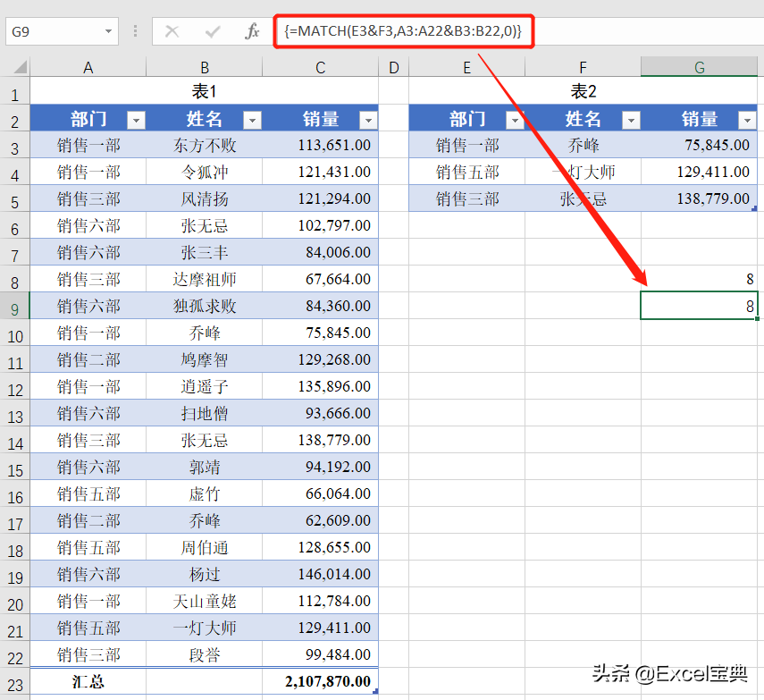Click the Select All corner triangle
Image resolution: width=764 pixels, height=700 pixels.
(x=18, y=67)
